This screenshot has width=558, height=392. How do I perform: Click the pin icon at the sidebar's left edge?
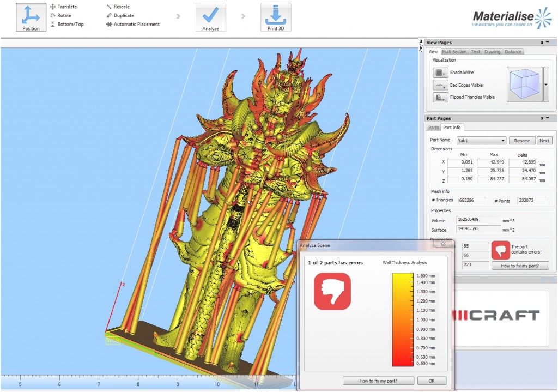click(421, 41)
